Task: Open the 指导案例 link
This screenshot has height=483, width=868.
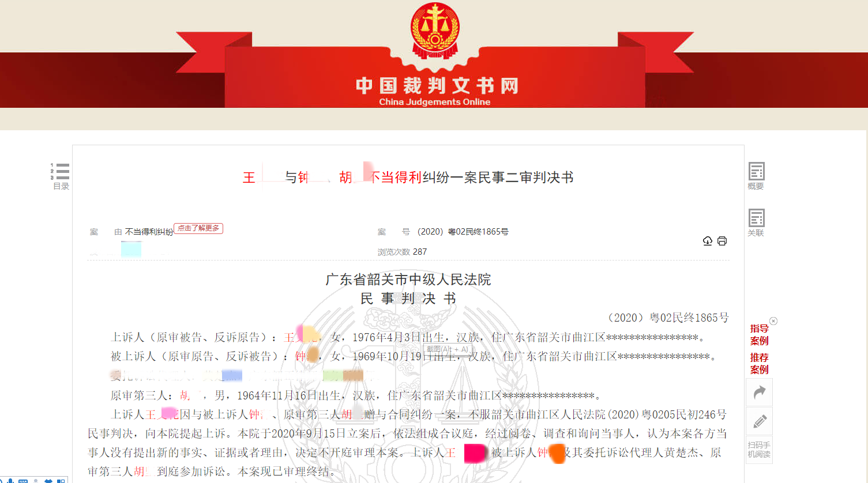Action: coord(759,334)
